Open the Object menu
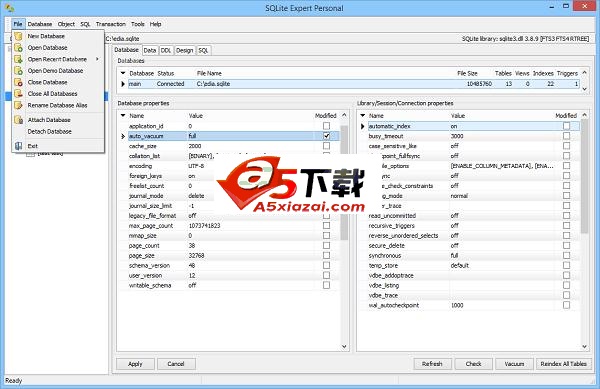Viewport: 600px width, 389px height. [66, 24]
